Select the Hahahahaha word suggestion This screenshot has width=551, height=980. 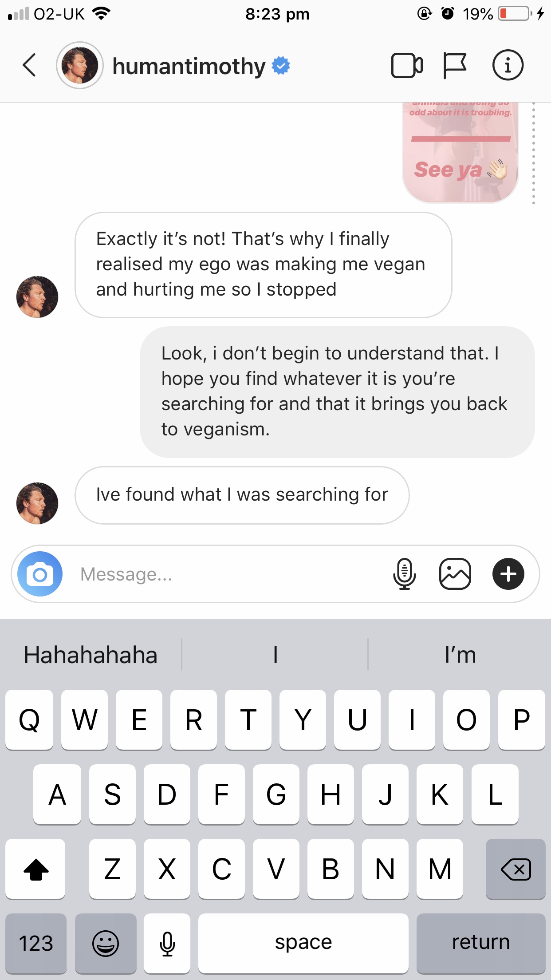click(x=91, y=655)
